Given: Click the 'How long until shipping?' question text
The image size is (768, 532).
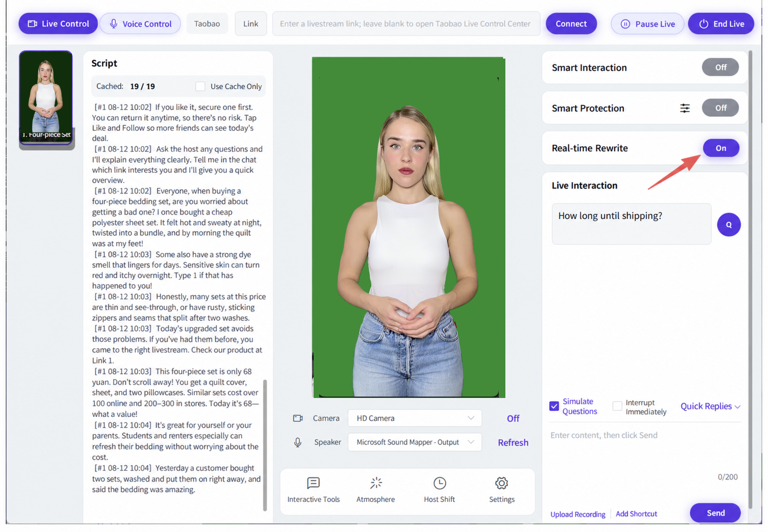Looking at the screenshot, I should 610,216.
